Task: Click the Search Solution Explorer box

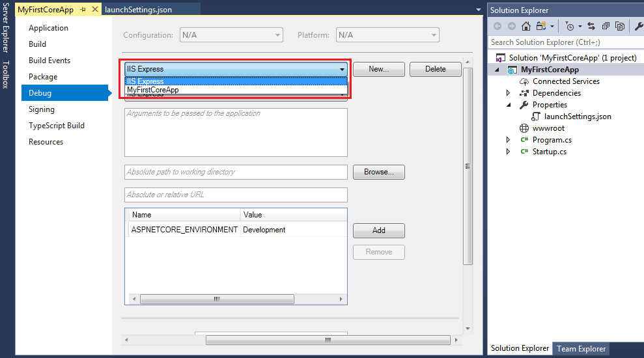Action: [x=566, y=42]
